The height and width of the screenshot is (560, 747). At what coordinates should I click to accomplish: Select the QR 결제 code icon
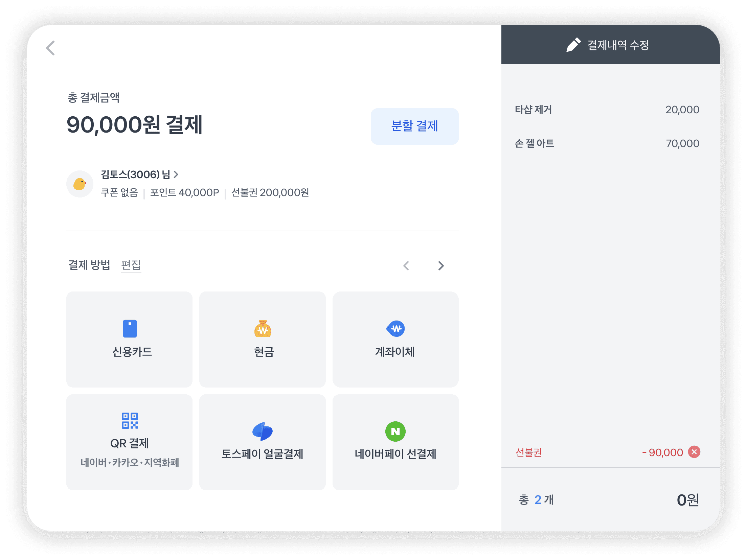tap(130, 421)
